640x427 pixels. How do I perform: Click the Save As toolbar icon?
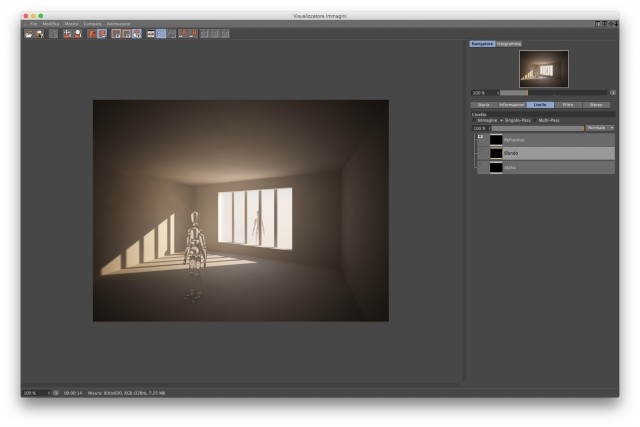click(x=39, y=34)
